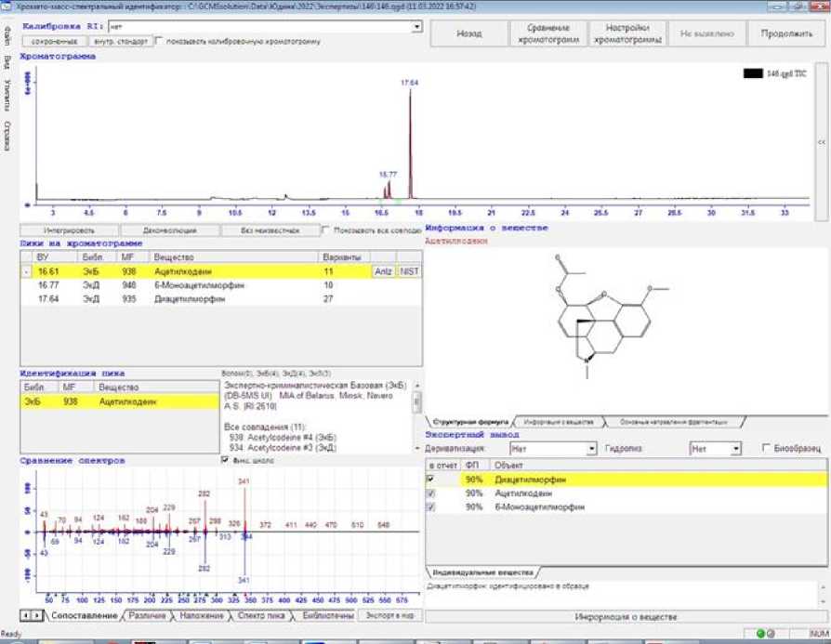The width and height of the screenshot is (831, 644).
Task: Enable the show all matches checkbox
Action: coord(324,230)
